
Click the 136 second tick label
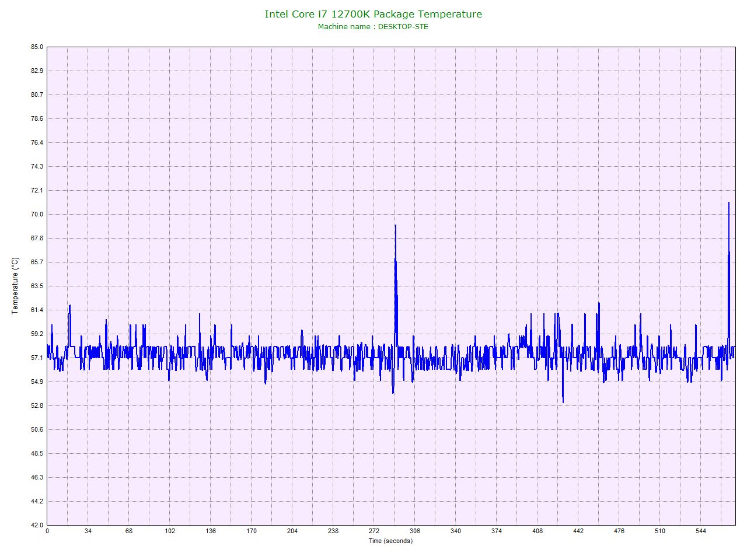(211, 531)
